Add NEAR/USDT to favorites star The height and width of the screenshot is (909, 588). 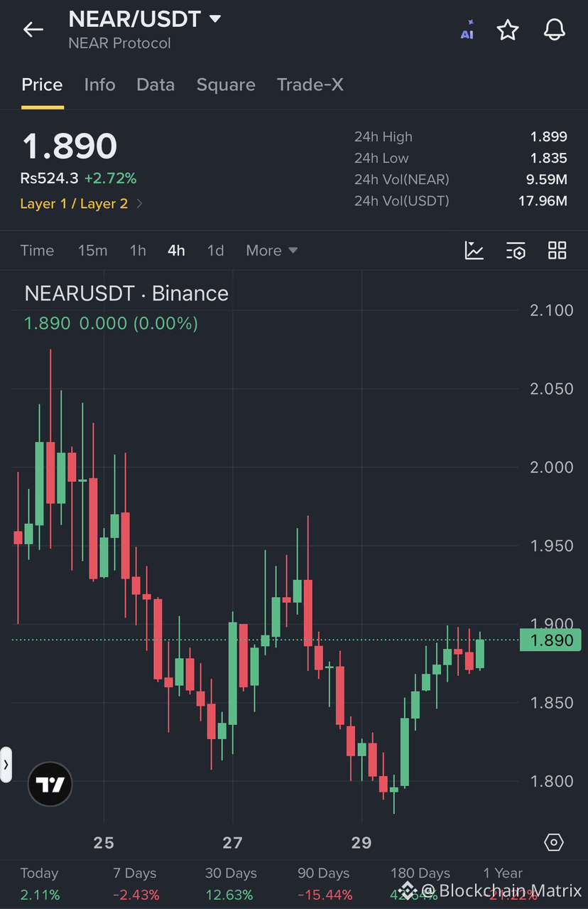(508, 30)
